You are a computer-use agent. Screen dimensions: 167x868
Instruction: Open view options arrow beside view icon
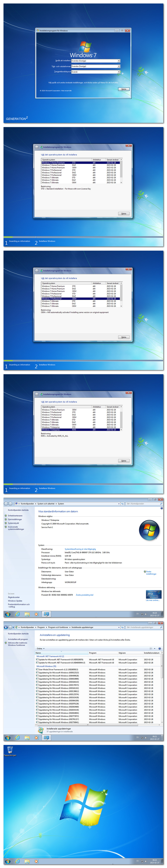click(x=155, y=648)
